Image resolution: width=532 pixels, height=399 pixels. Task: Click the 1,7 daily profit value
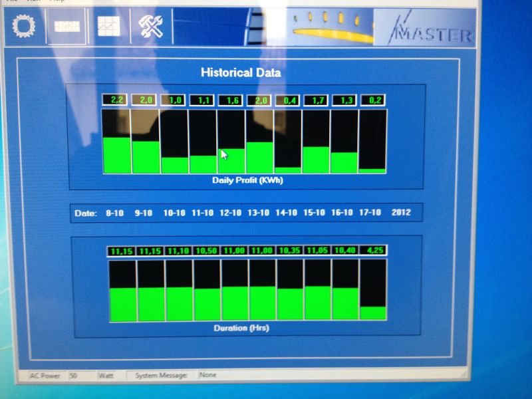(x=317, y=100)
